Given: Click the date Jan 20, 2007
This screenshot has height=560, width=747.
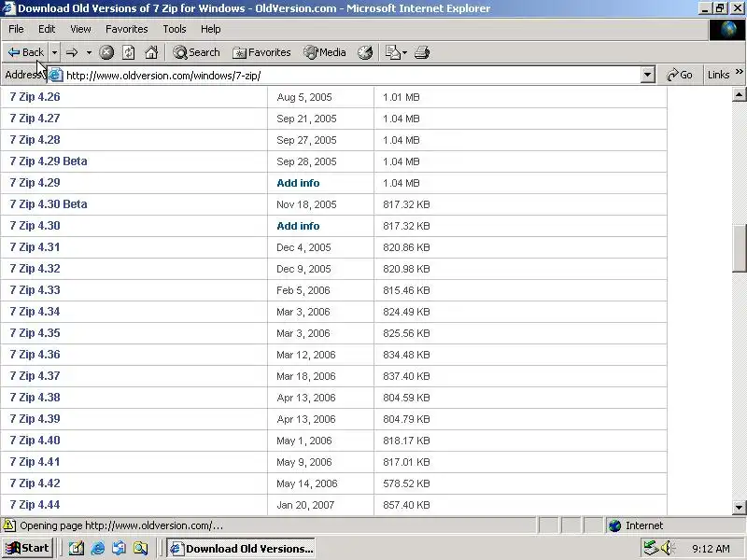Looking at the screenshot, I should 305,505.
